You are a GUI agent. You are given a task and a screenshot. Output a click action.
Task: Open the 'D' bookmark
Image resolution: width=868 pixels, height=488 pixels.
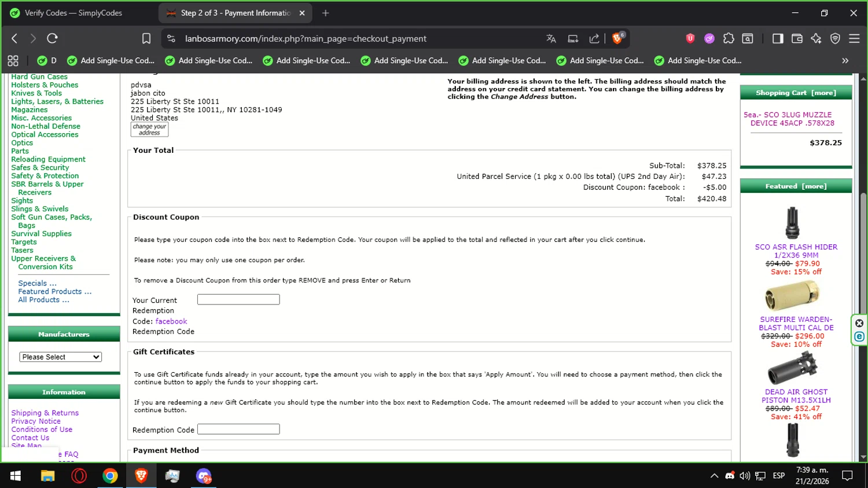click(47, 60)
